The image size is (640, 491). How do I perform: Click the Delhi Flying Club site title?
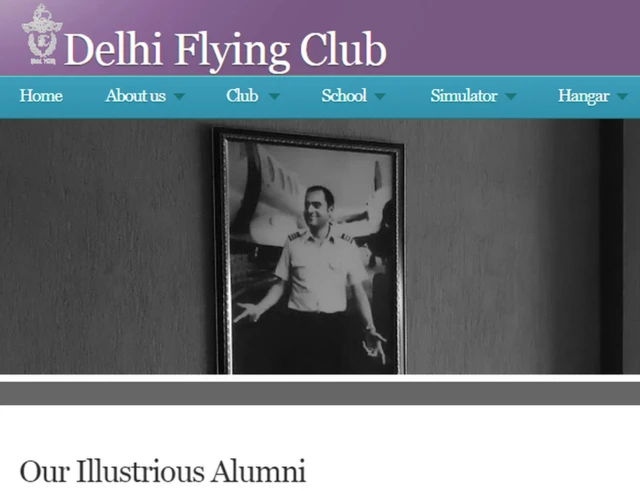225,50
